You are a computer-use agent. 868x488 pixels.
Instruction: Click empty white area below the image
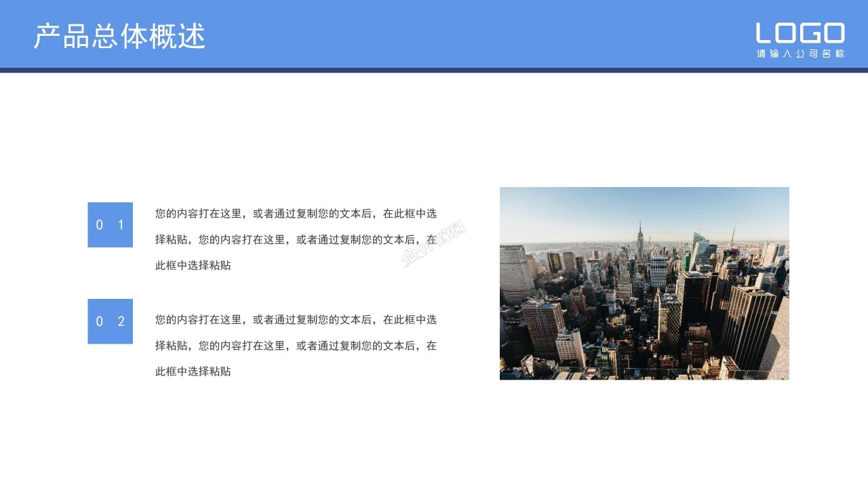644,427
